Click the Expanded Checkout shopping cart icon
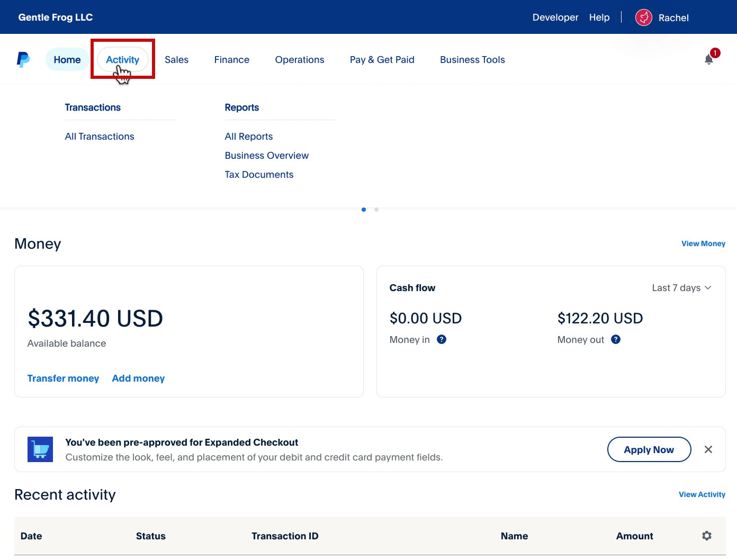This screenshot has width=737, height=560. click(x=40, y=449)
